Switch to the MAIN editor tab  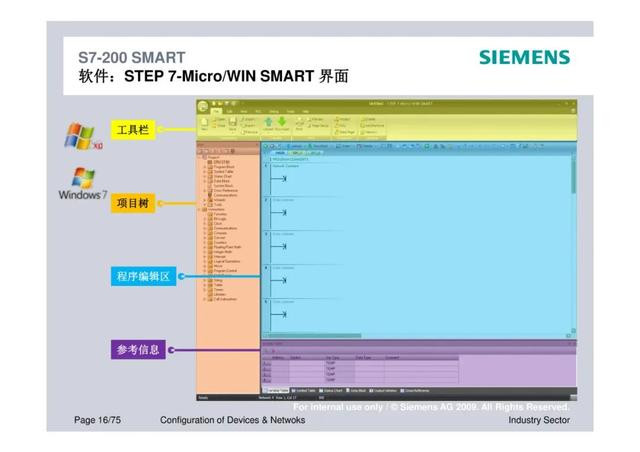[x=280, y=153]
